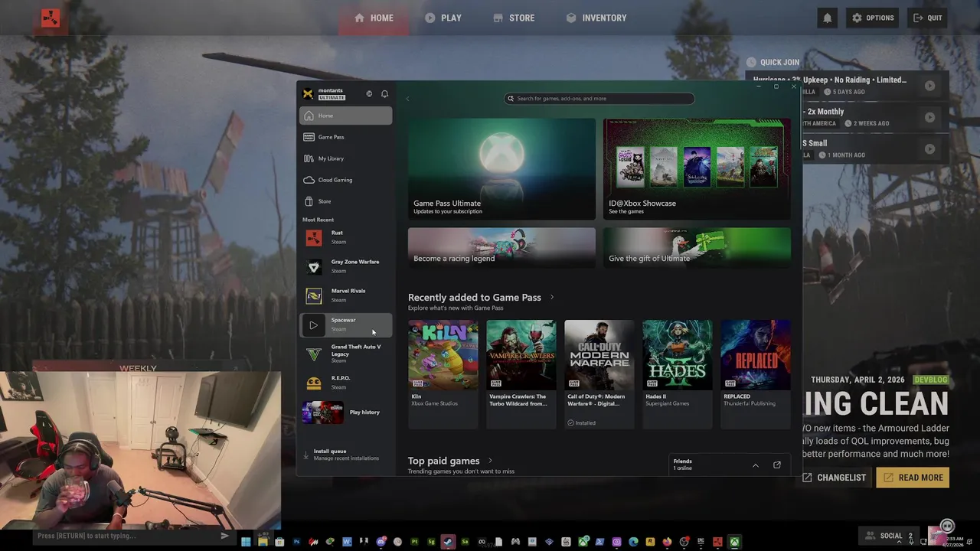Open Xbox app from taskbar

(x=735, y=542)
